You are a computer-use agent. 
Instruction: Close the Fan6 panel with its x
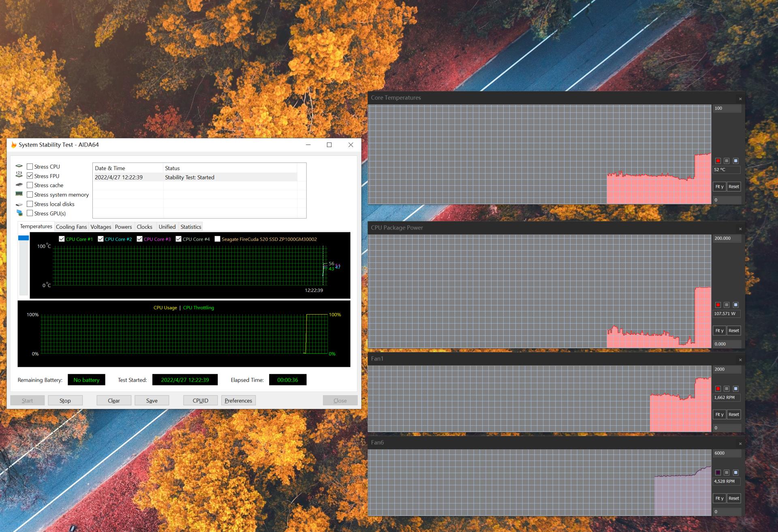click(x=741, y=443)
